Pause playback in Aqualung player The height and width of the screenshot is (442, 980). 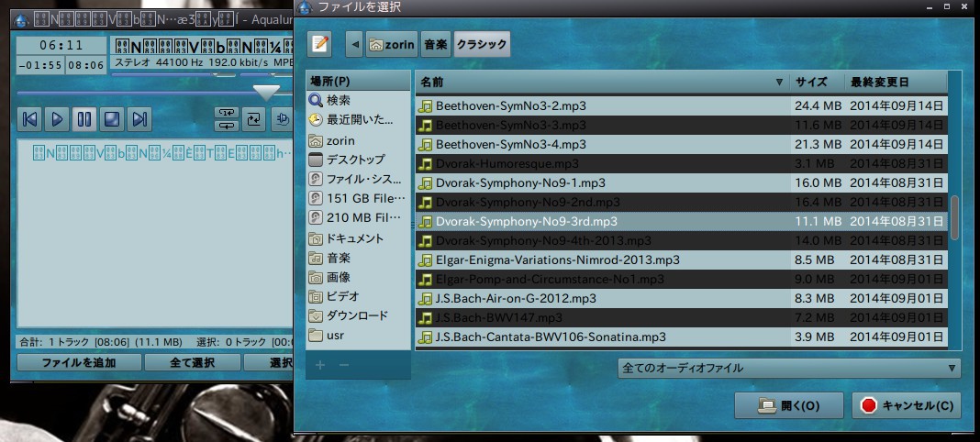click(x=84, y=119)
